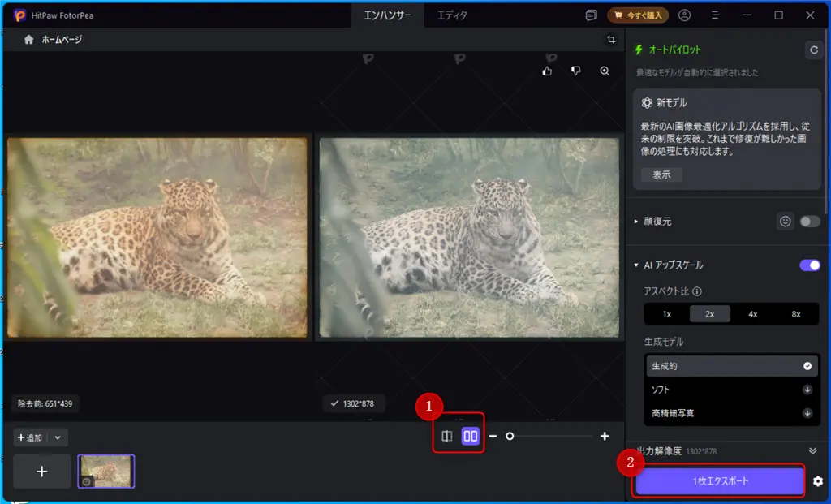
Task: Select the leopard image thumbnail
Action: 105,471
